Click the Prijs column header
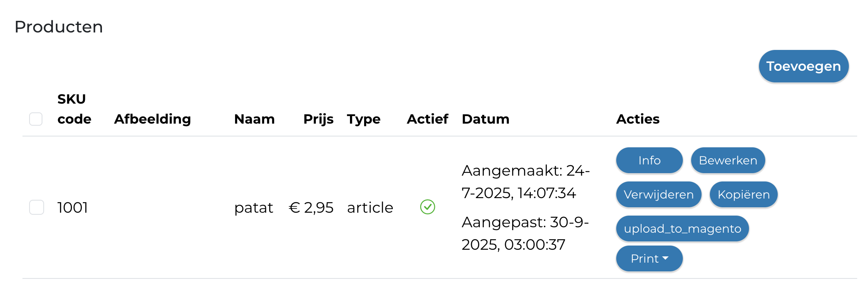Viewport: 868px width, 303px height. [318, 119]
